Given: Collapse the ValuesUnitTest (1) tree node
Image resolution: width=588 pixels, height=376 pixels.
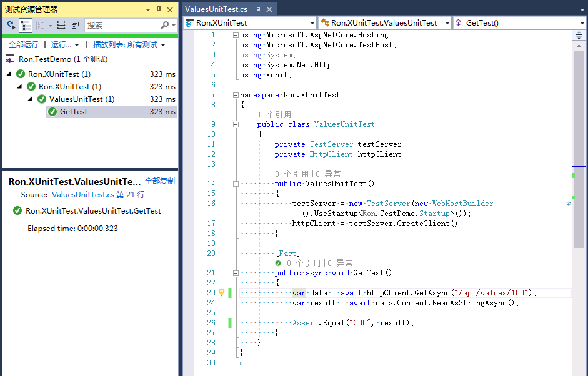Looking at the screenshot, I should coord(30,99).
